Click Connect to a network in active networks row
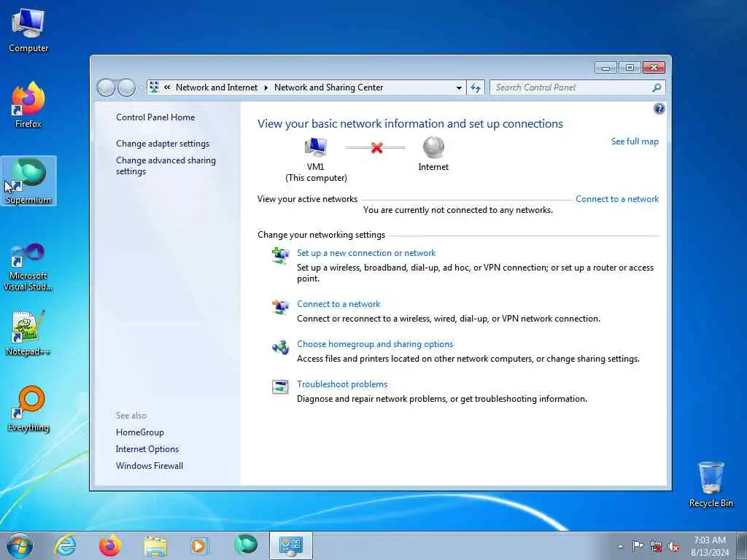 tap(617, 199)
